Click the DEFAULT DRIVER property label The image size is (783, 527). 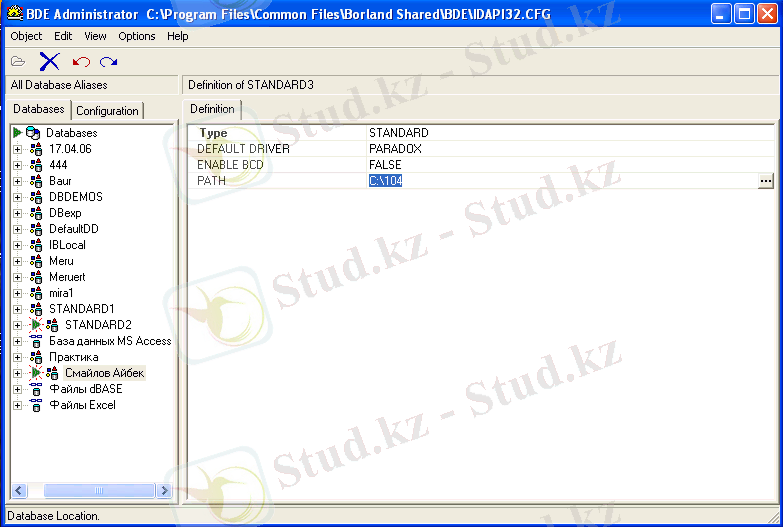243,149
